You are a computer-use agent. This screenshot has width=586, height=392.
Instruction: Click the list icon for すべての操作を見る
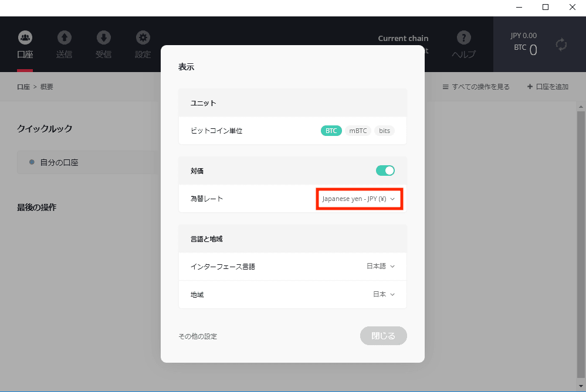click(446, 87)
